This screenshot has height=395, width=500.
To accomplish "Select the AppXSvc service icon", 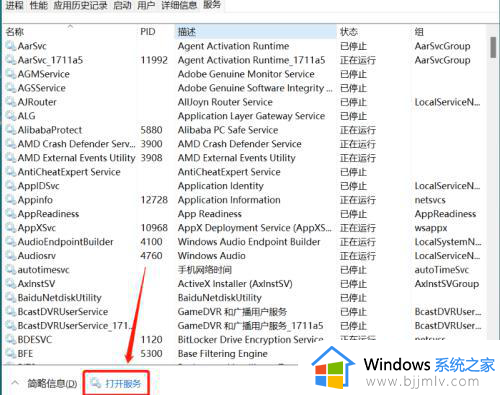I will 11,228.
